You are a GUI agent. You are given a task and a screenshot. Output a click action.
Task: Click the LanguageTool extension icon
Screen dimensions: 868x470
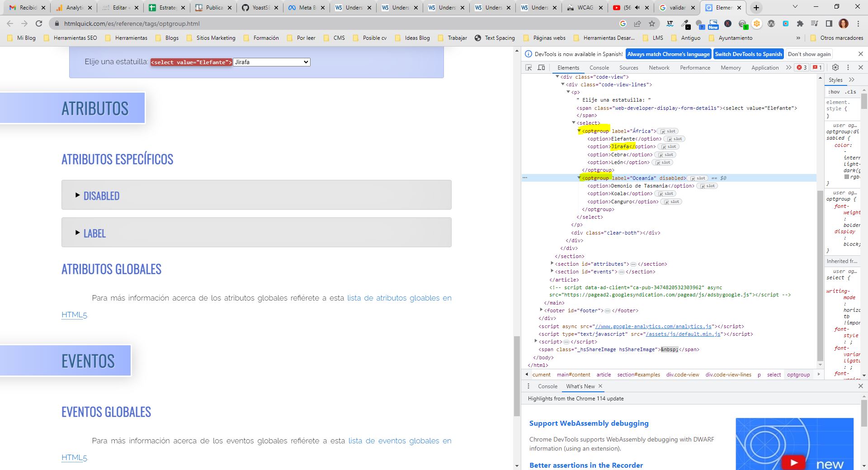[670, 23]
